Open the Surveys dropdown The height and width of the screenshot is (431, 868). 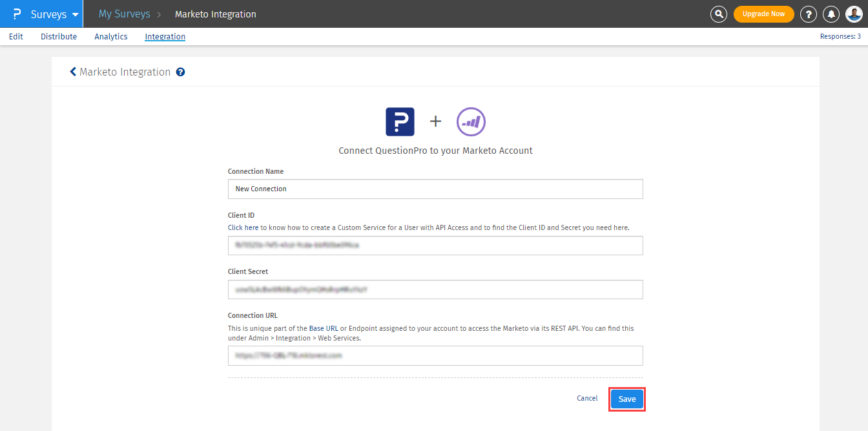pos(48,14)
